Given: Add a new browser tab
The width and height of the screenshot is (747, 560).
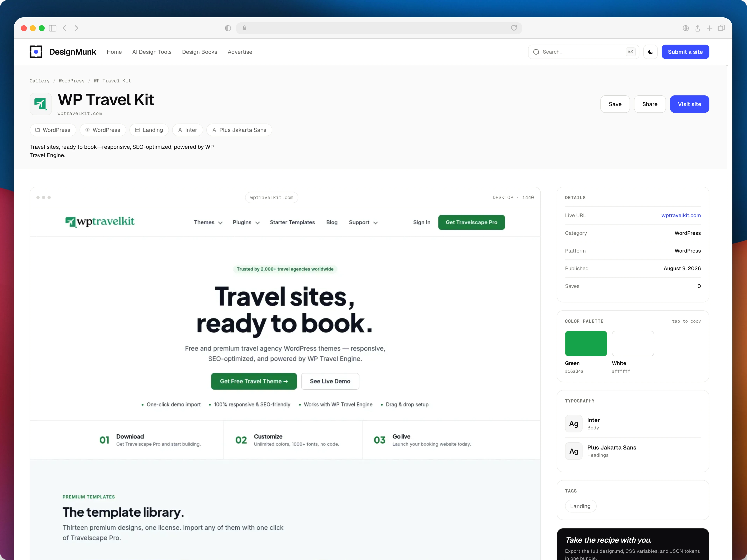Looking at the screenshot, I should coord(709,28).
